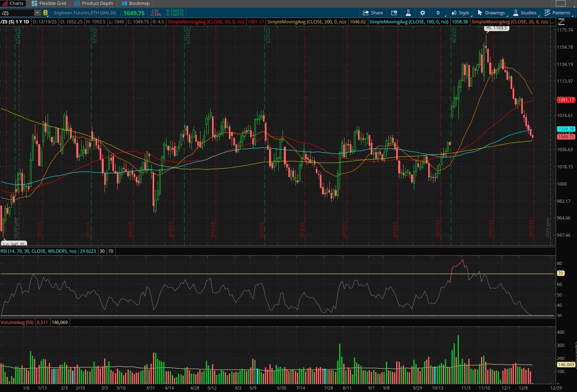
Task: Switch to the Bookmap tab
Action: [x=136, y=3]
